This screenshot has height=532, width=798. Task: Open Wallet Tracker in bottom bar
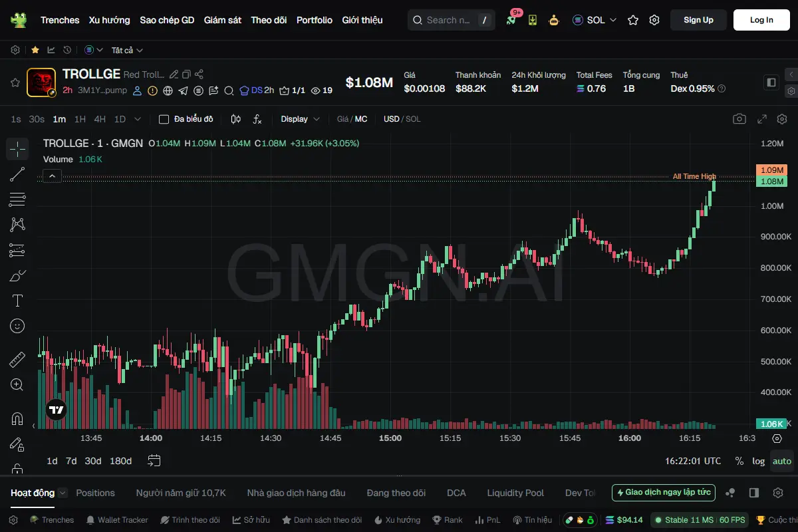coord(116,520)
